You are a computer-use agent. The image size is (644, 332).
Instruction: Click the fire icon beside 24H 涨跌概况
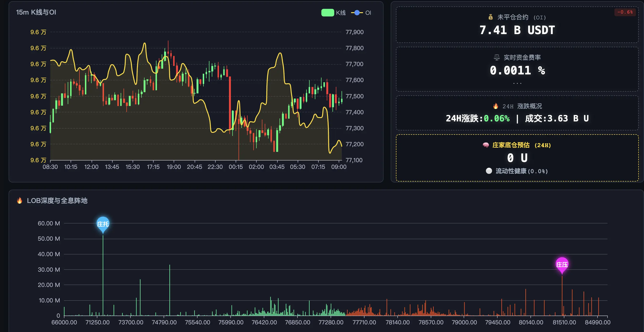point(495,106)
